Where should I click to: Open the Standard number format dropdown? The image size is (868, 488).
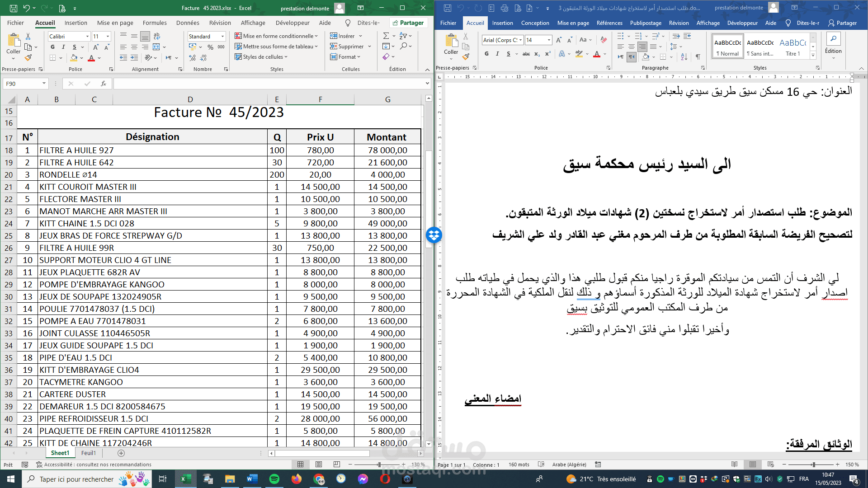coord(222,36)
